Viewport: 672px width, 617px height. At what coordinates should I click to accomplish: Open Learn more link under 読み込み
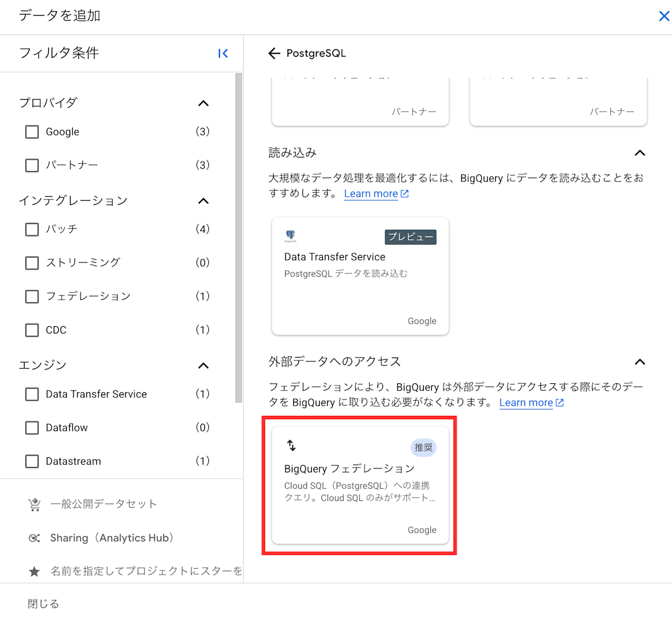tap(371, 194)
